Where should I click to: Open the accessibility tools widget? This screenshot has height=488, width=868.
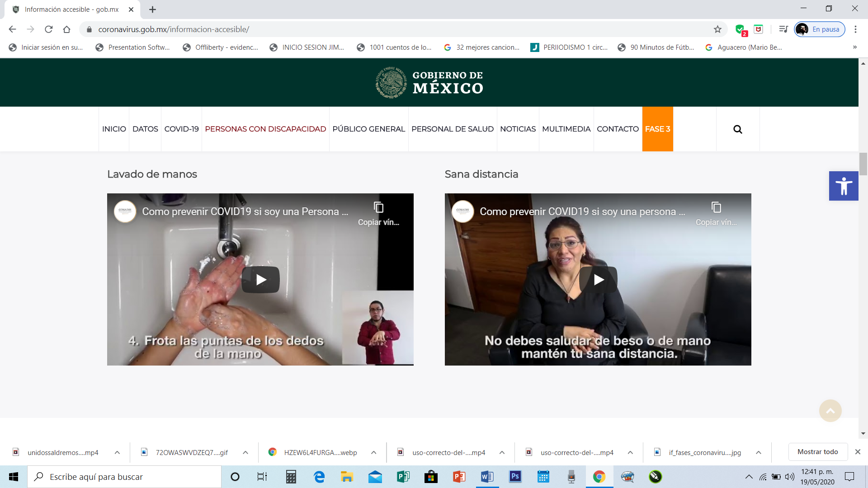point(844,186)
